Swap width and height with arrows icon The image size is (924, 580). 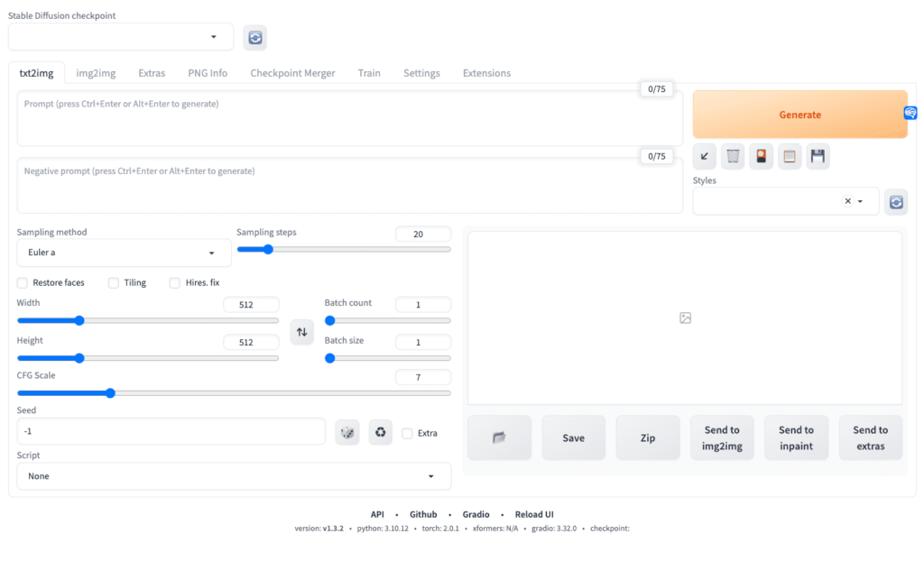coord(301,332)
